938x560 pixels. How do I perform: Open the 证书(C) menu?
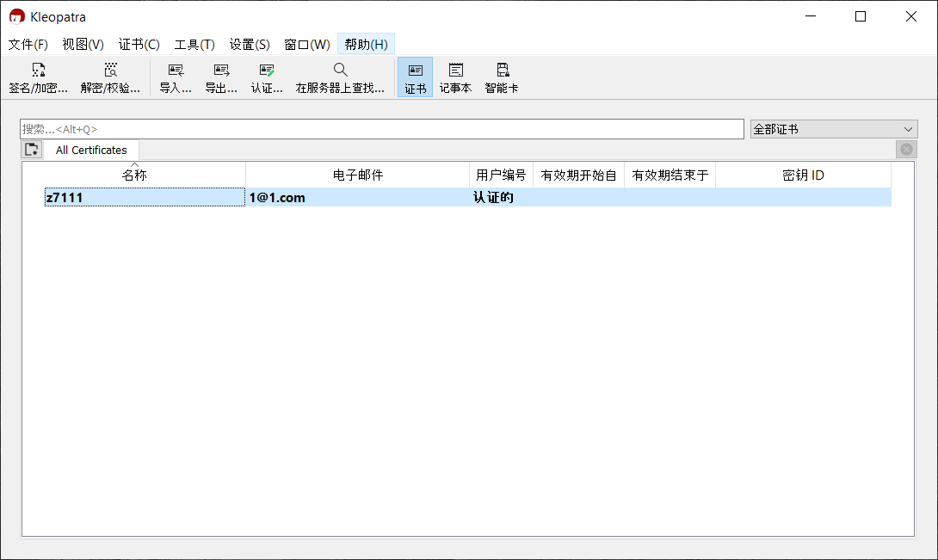pos(139,44)
